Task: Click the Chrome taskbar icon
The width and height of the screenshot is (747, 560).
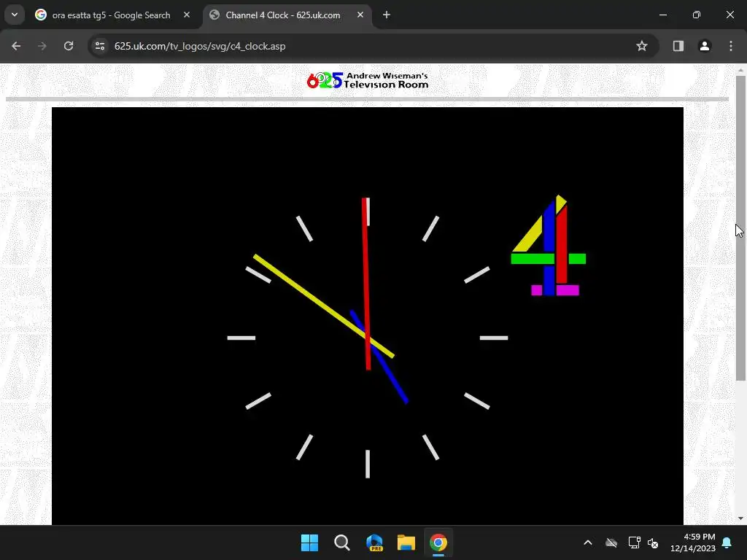Action: (x=438, y=542)
